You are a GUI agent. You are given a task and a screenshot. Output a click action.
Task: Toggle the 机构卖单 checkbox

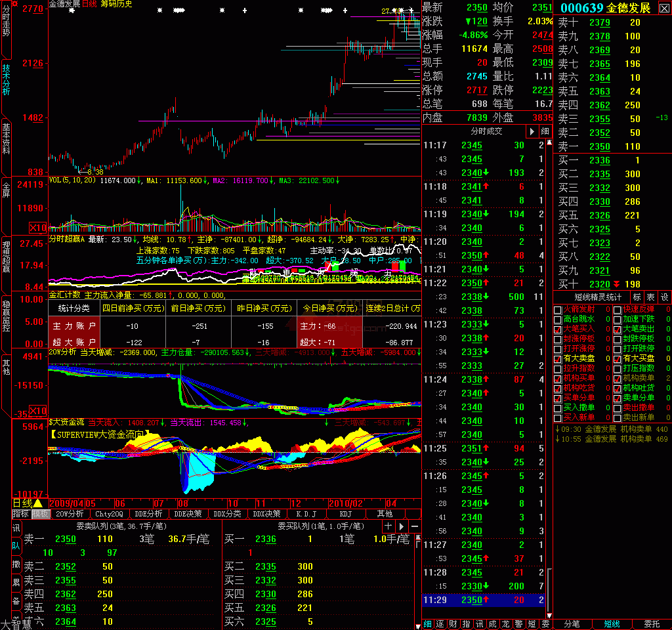coord(617,378)
